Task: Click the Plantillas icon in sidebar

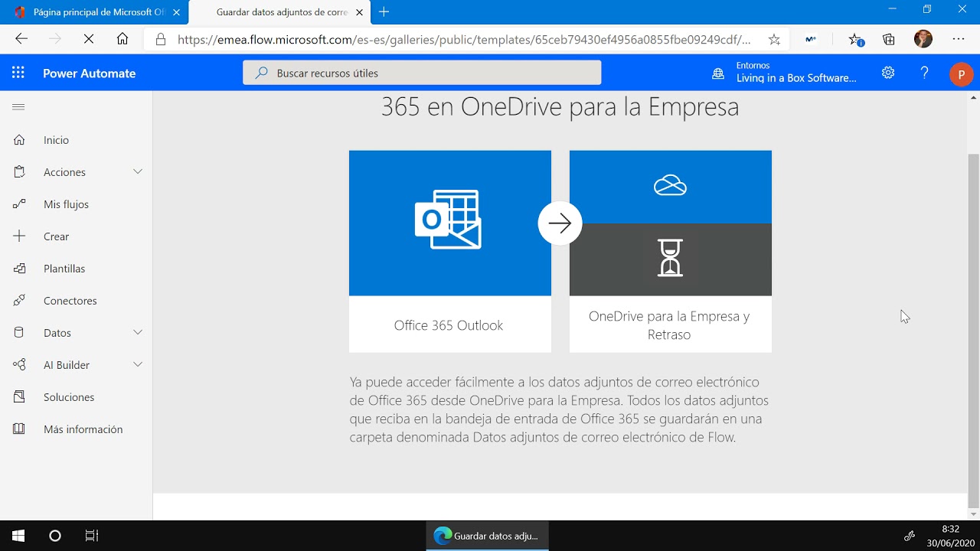Action: 19,269
